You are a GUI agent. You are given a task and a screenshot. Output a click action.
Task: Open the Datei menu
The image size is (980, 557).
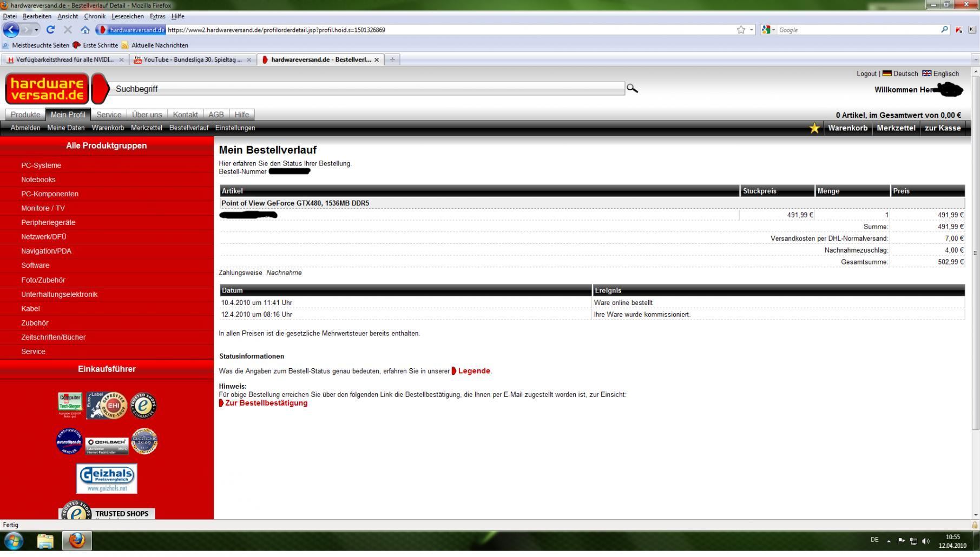[x=10, y=16]
